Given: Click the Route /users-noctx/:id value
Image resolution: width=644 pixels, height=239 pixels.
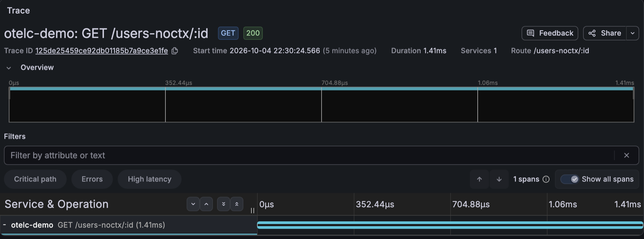Looking at the screenshot, I should click(x=561, y=51).
